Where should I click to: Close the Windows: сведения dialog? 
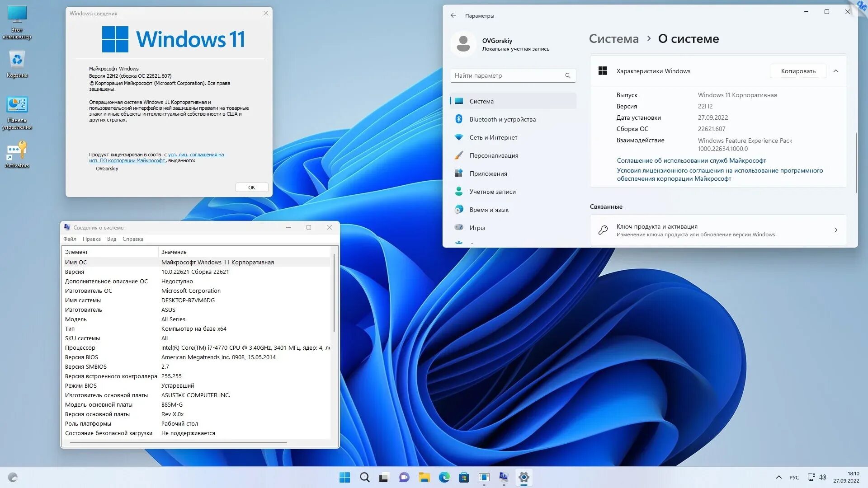tap(266, 13)
